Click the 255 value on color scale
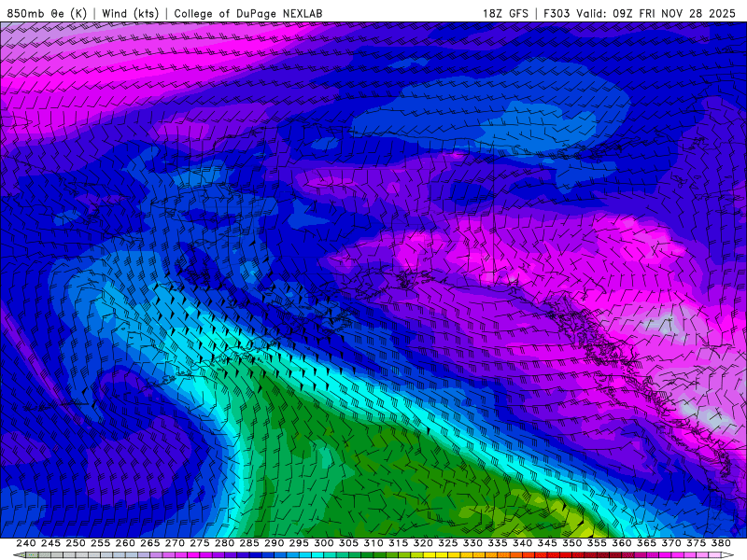Image resolution: width=747 pixels, height=560 pixels. click(100, 543)
